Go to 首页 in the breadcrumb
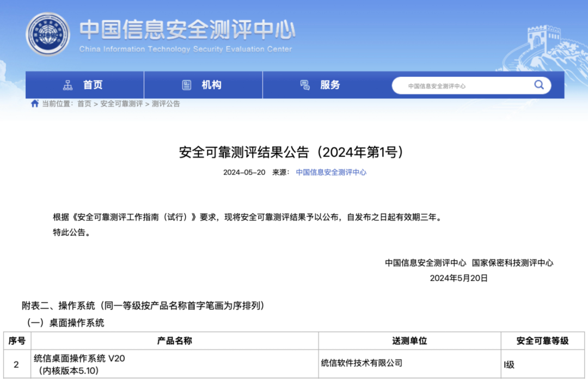 [84, 104]
